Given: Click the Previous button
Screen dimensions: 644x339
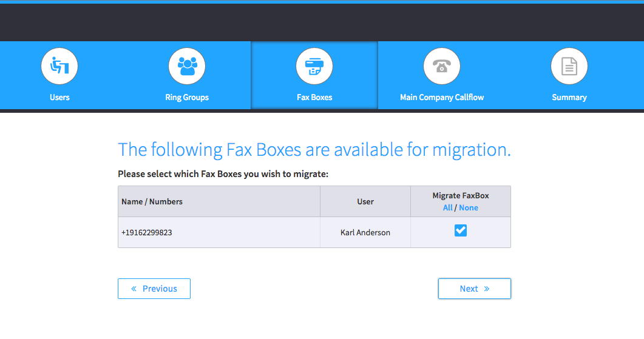Looking at the screenshot, I should pyautogui.click(x=154, y=289).
